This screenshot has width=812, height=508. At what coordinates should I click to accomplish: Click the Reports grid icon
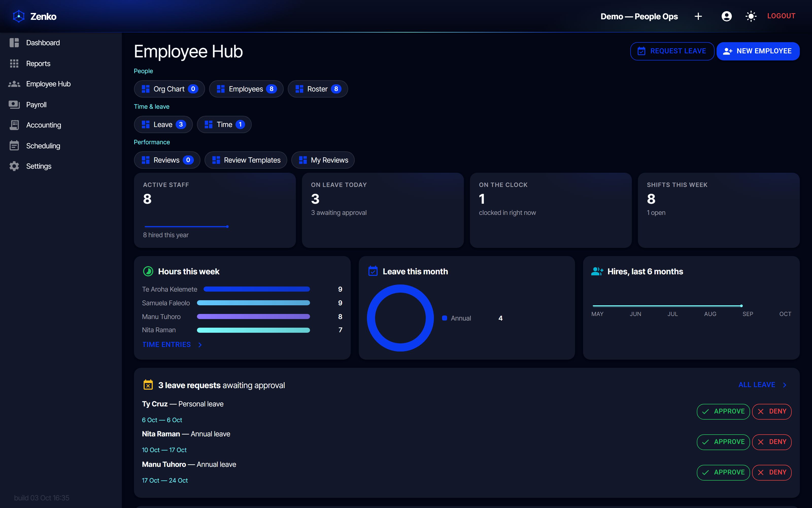pyautogui.click(x=14, y=63)
